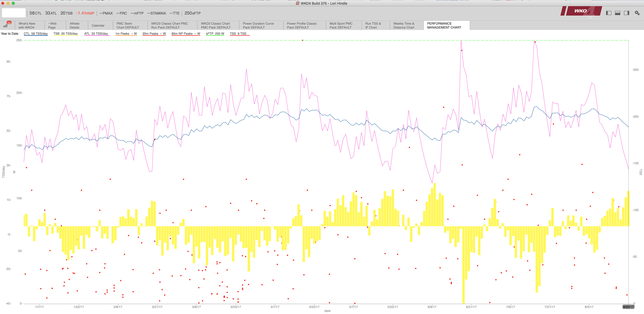Open the Year to Date range selector
This screenshot has width=644, height=314.
[x=9, y=34]
